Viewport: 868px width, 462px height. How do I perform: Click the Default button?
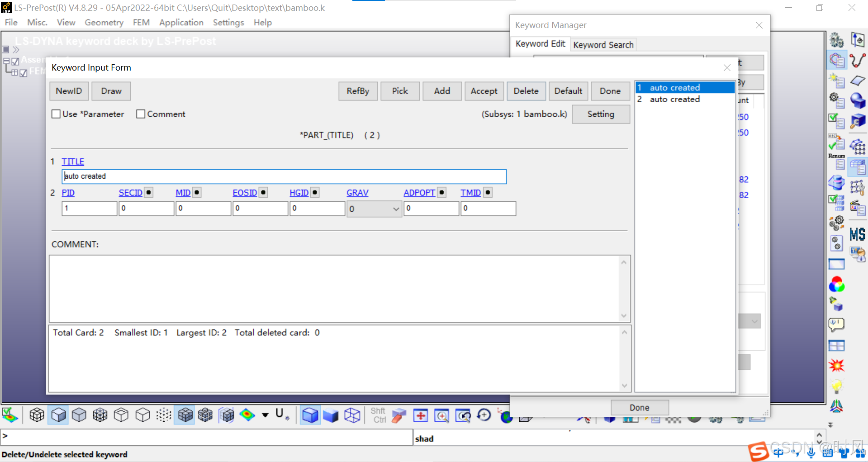(x=568, y=91)
